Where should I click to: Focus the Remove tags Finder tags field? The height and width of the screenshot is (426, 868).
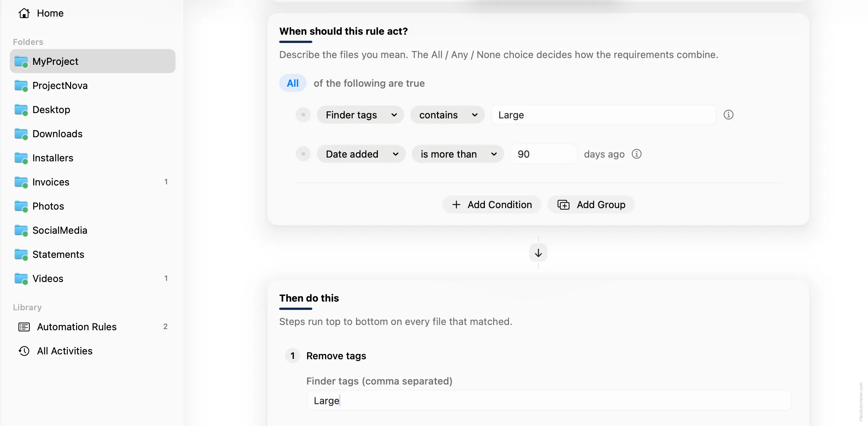[x=549, y=401]
